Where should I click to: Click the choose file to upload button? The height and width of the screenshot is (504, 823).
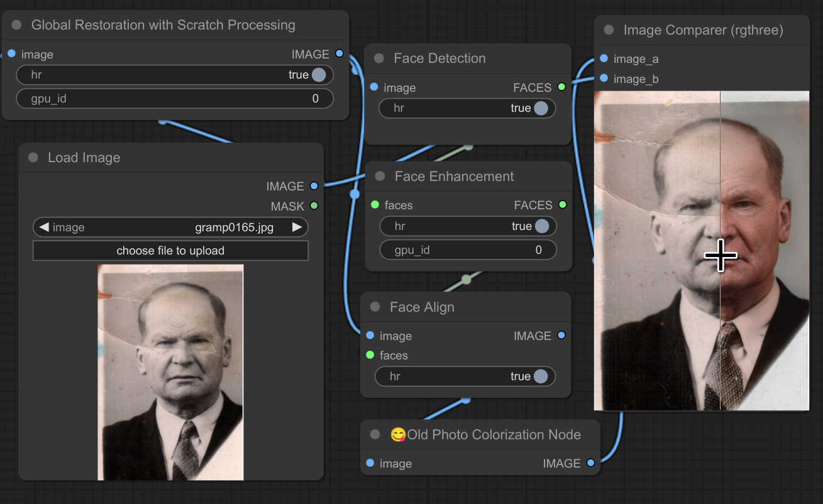point(170,251)
